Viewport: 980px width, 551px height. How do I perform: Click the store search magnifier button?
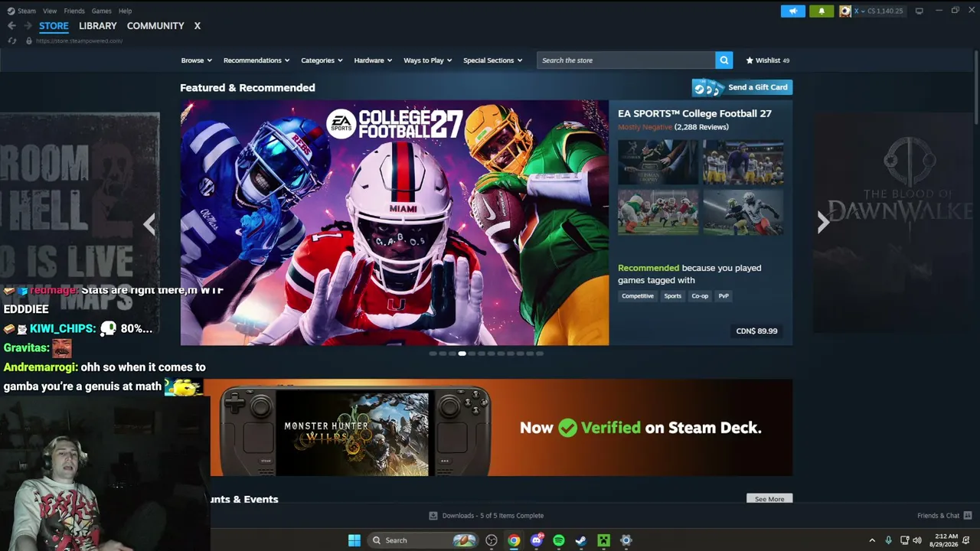(724, 60)
